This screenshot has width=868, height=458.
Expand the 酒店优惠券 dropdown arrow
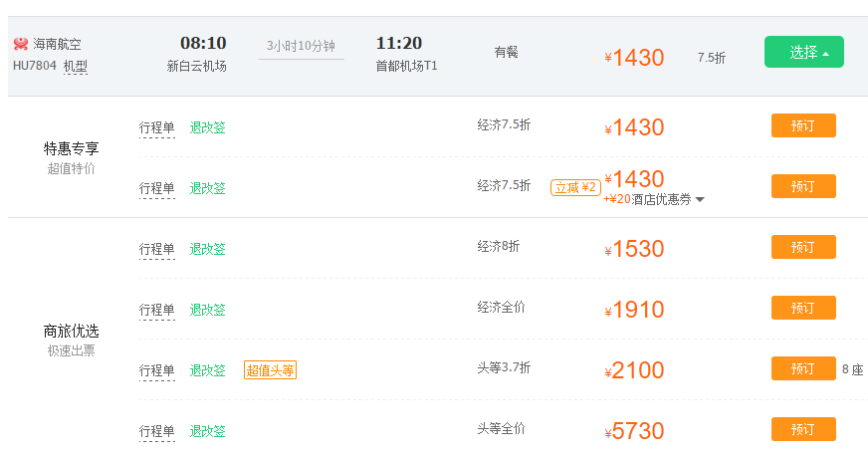click(700, 200)
